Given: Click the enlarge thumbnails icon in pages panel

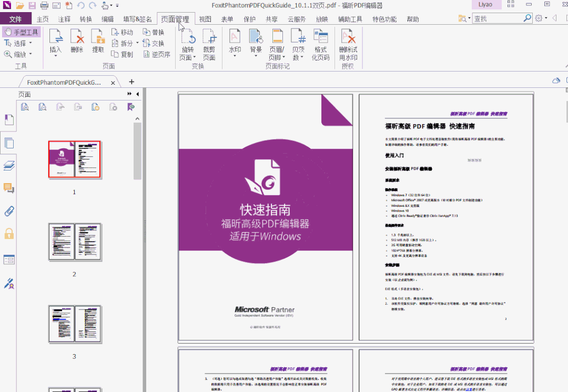Looking at the screenshot, I should [25, 107].
